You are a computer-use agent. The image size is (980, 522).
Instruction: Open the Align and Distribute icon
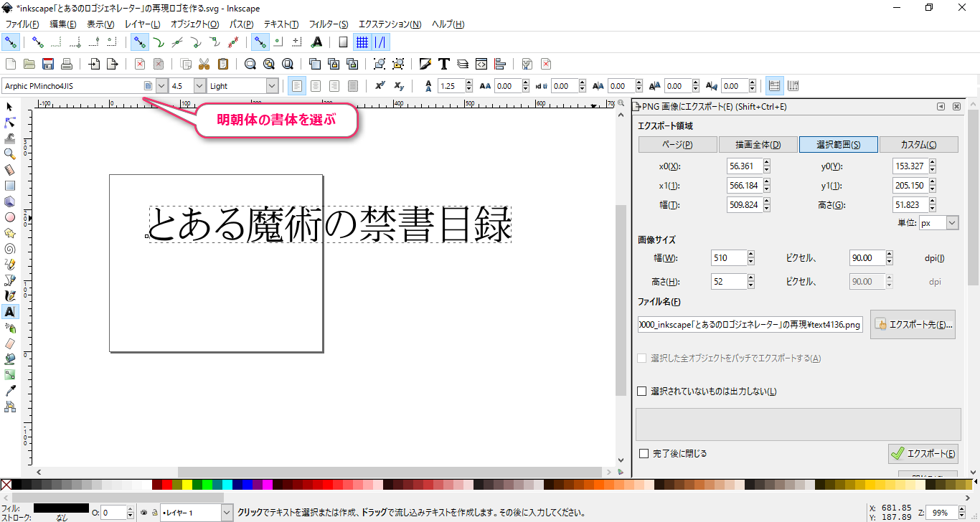pos(500,64)
